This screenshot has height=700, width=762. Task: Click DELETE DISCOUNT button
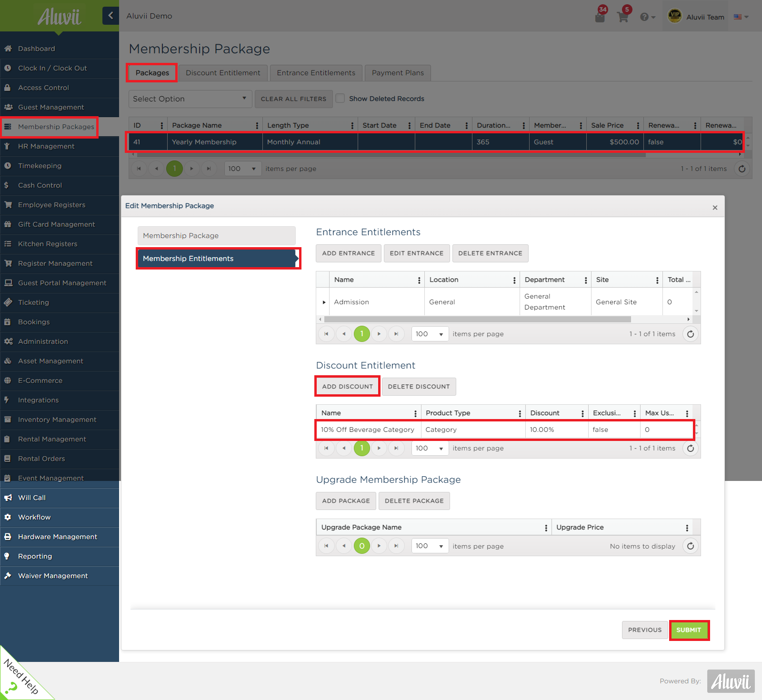(x=419, y=387)
